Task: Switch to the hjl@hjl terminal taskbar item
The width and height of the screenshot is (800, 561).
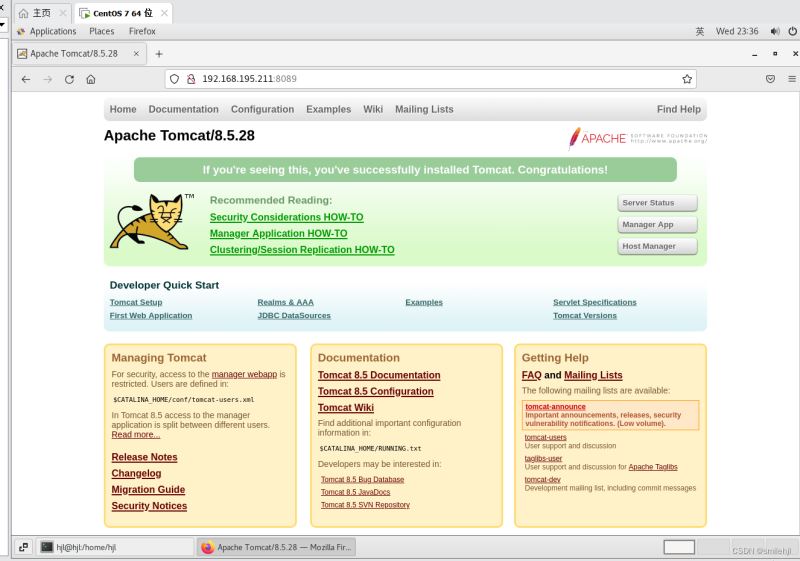Action: [x=114, y=547]
